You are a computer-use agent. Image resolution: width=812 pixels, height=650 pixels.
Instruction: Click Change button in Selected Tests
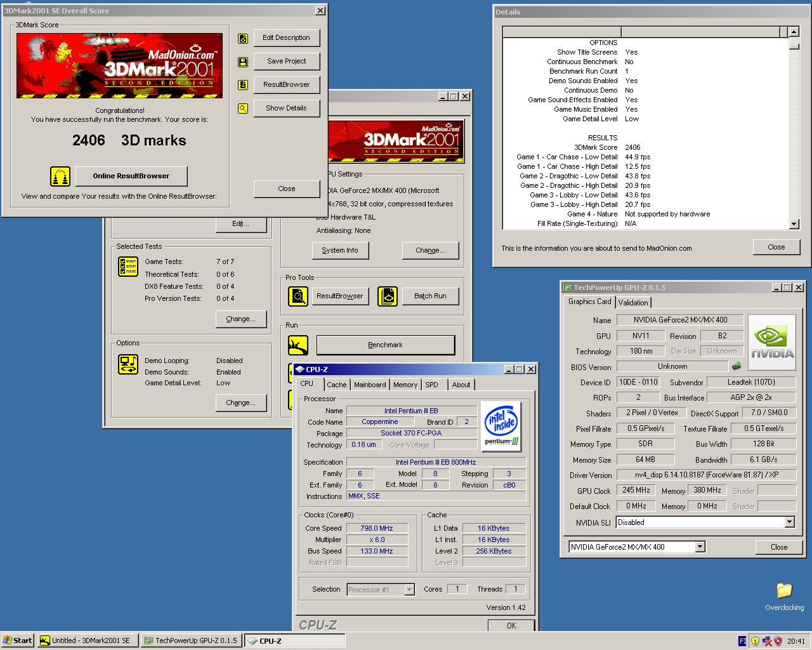click(240, 319)
